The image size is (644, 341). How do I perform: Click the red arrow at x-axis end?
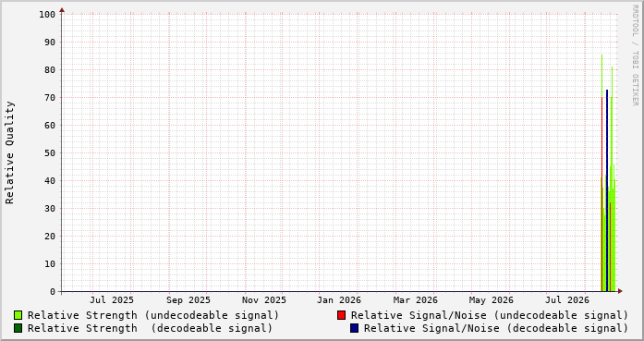620,291
